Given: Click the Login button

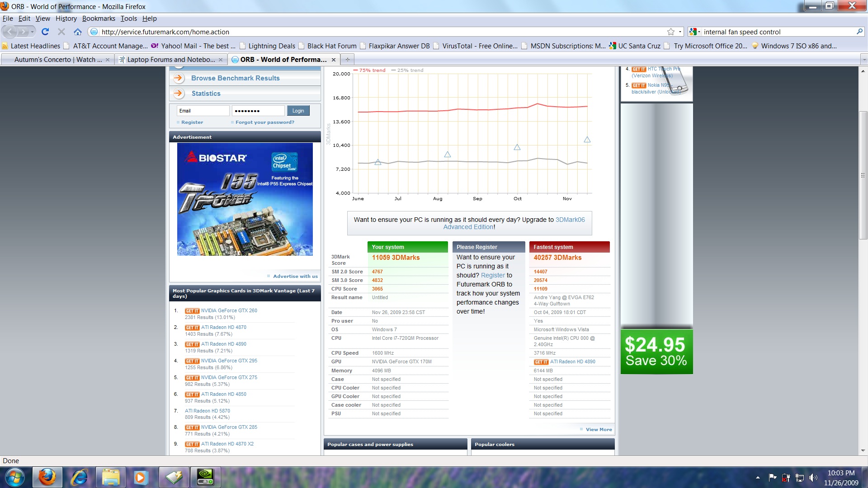Looking at the screenshot, I should (298, 111).
